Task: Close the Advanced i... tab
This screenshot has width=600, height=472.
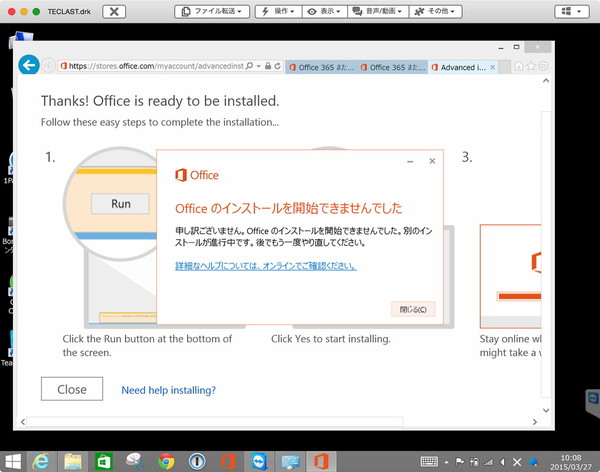Action: pyautogui.click(x=493, y=67)
